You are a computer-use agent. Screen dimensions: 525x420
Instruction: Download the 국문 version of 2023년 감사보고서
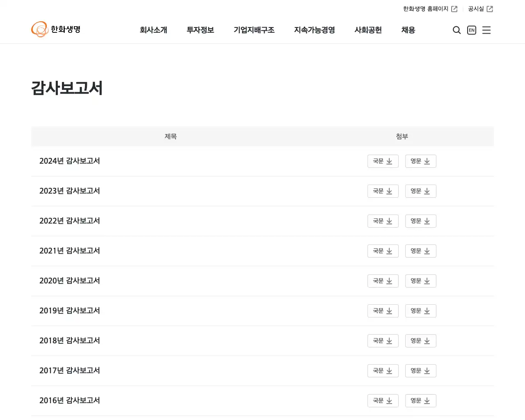pyautogui.click(x=383, y=191)
